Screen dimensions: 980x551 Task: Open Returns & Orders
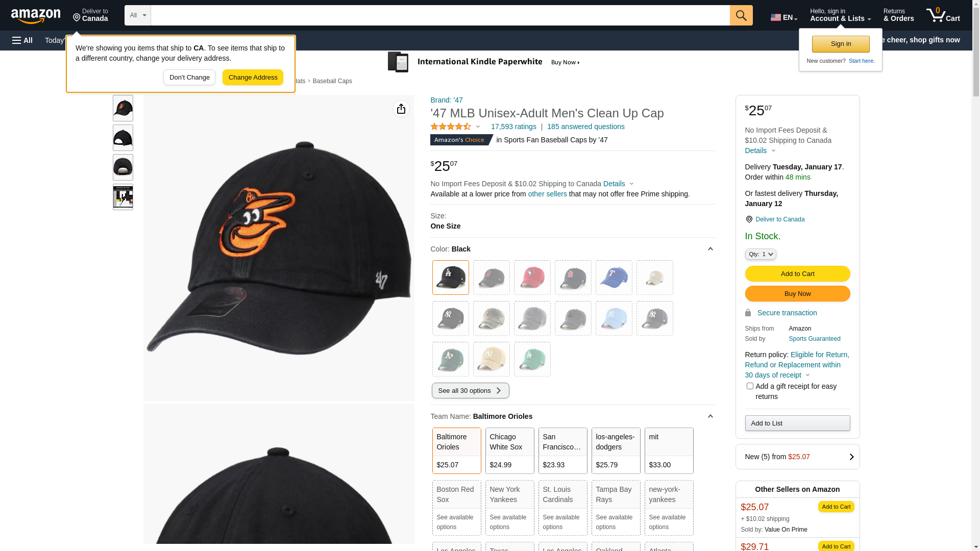pyautogui.click(x=898, y=15)
